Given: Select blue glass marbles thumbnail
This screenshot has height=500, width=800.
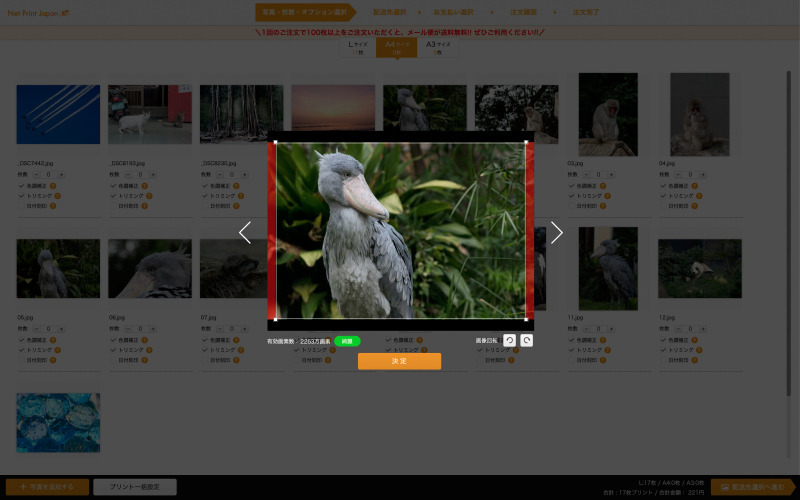Looking at the screenshot, I should (x=58, y=422).
